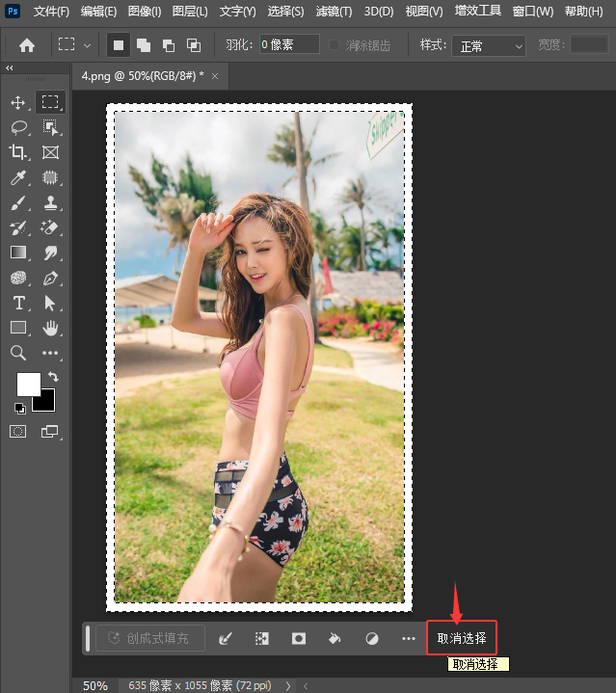Image resolution: width=616 pixels, height=693 pixels.
Task: Open the 帮助(H) menu
Action: click(584, 11)
